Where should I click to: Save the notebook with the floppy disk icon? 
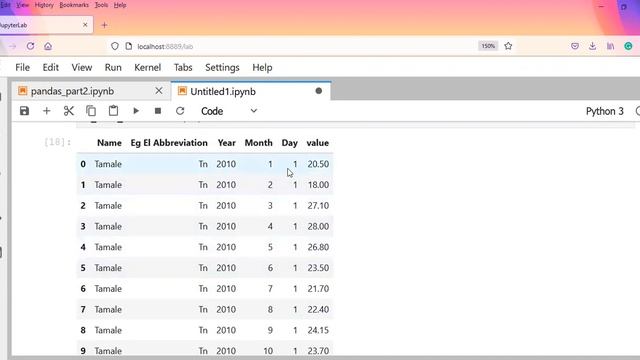tap(24, 111)
